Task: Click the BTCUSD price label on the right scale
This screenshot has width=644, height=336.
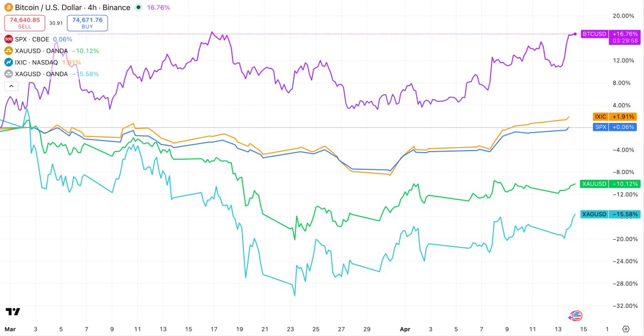Action: [x=594, y=34]
